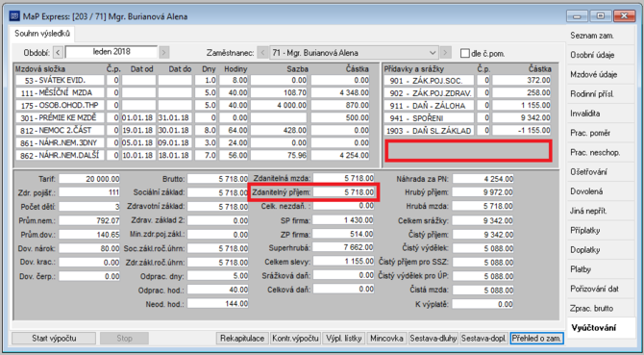Viewport: 644px width, 355px height.
Task: Click the K výplatě value field
Action: click(x=483, y=304)
